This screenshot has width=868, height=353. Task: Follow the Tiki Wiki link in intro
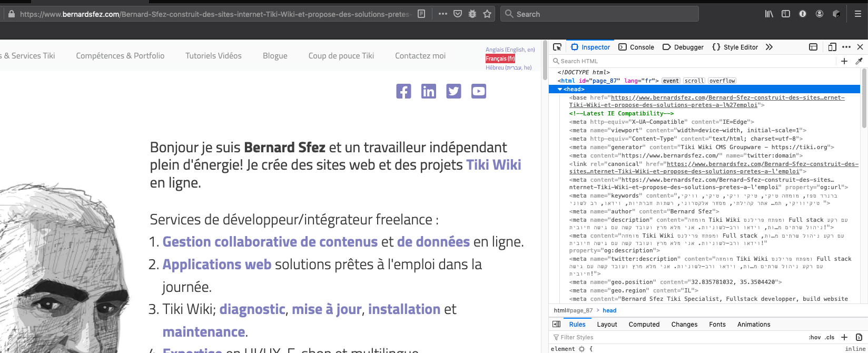tap(494, 165)
